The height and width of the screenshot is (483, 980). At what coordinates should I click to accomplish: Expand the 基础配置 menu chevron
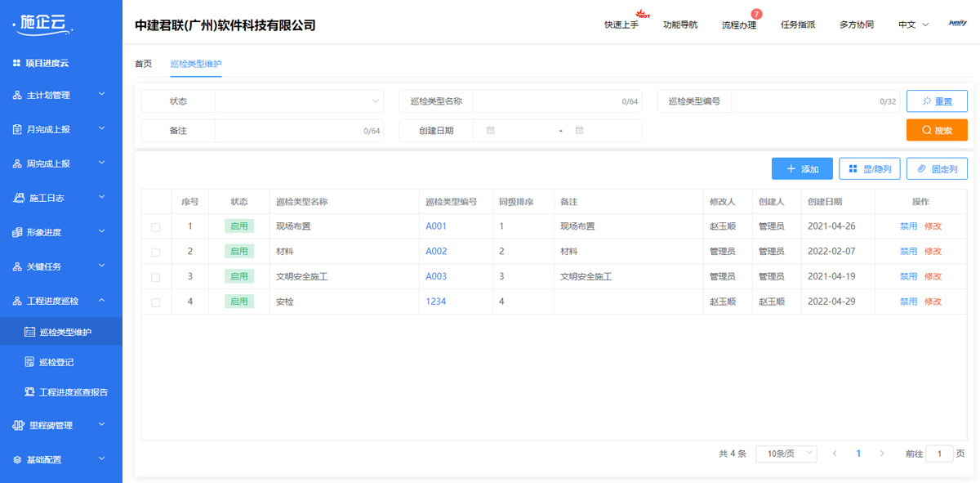tap(102, 458)
